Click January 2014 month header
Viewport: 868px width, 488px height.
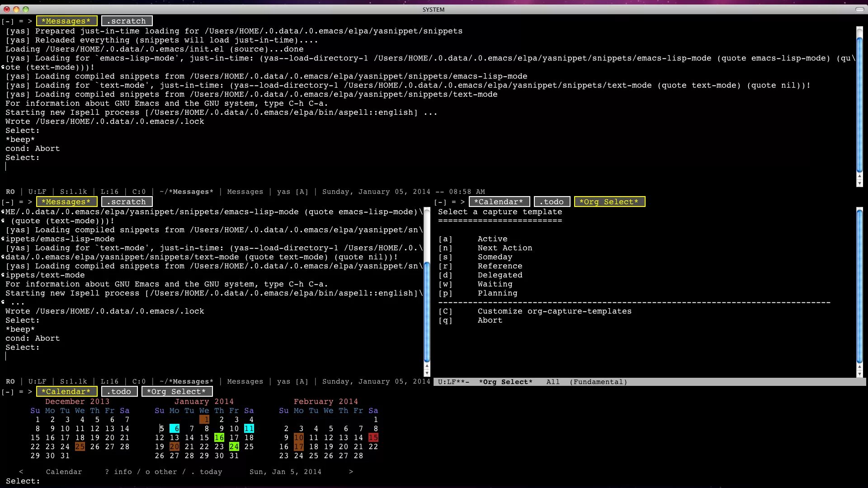[x=204, y=401]
